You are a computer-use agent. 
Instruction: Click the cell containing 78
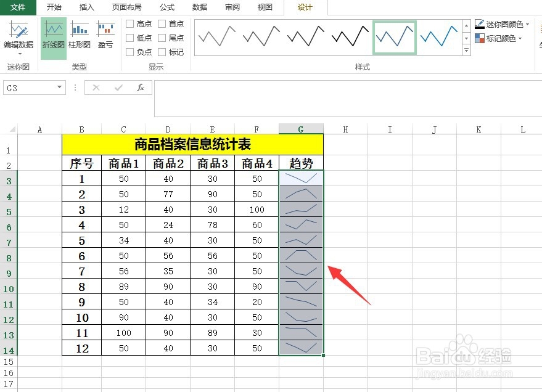coord(212,225)
